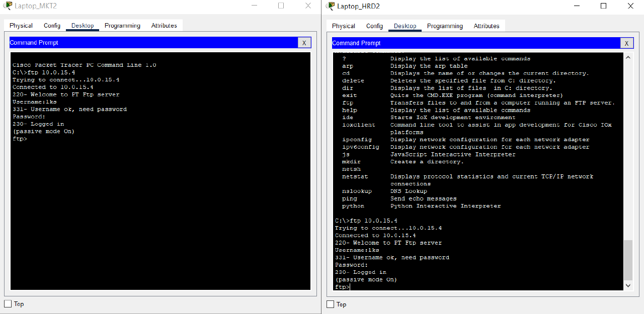Image resolution: width=644 pixels, height=314 pixels.
Task: Open the Config tab of Laptop_MKT2
Action: tap(52, 25)
